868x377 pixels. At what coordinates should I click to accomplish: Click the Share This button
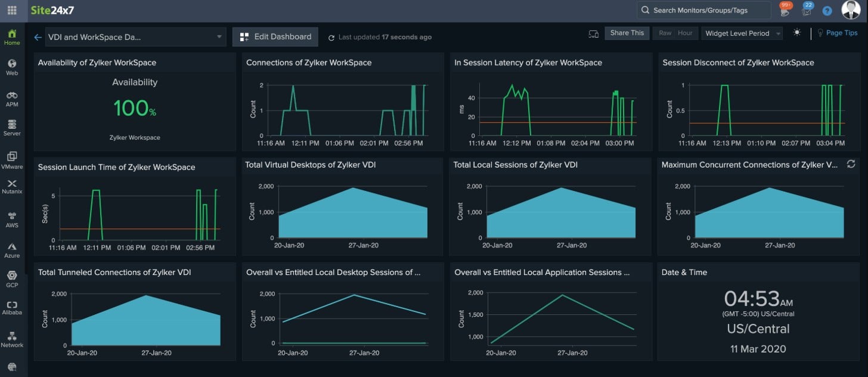tap(627, 33)
